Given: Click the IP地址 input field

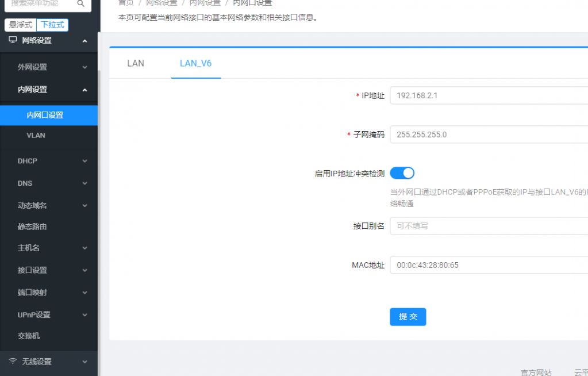Looking at the screenshot, I should coord(489,95).
